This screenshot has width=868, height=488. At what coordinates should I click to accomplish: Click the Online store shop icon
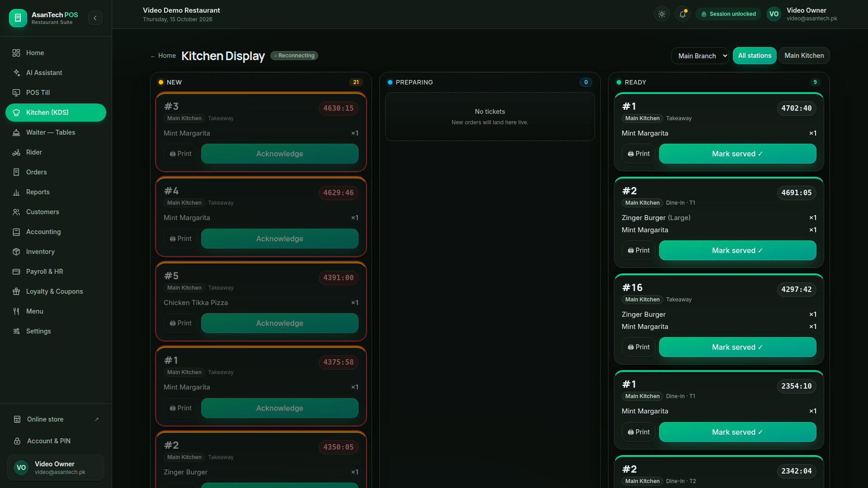tap(17, 419)
